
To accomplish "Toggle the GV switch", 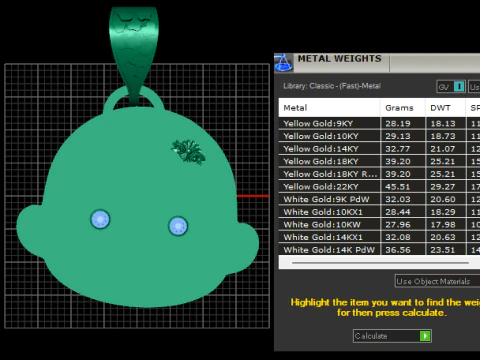I will 451,87.
